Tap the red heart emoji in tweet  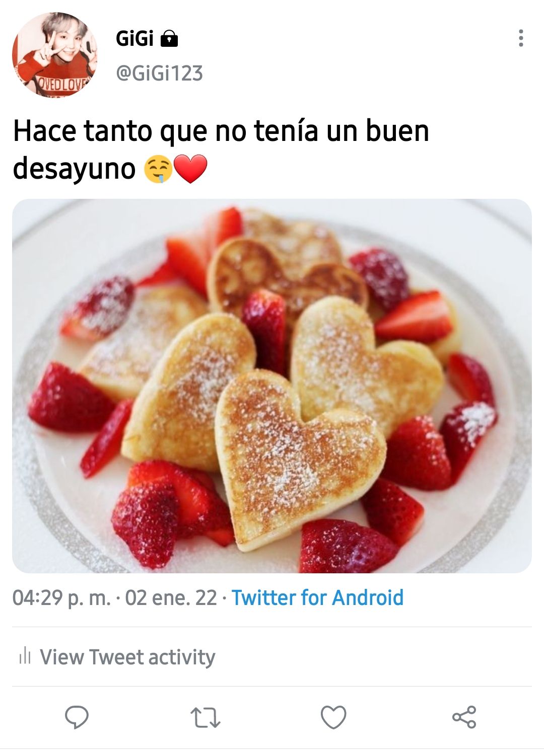190,169
